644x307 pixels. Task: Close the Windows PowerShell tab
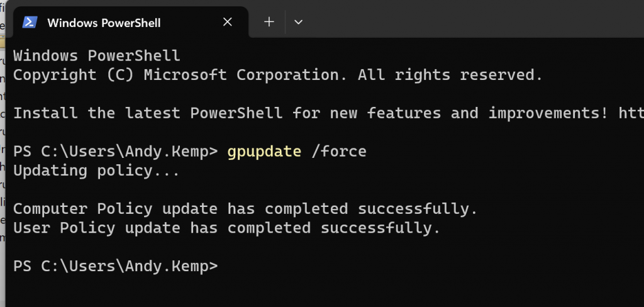click(x=228, y=22)
